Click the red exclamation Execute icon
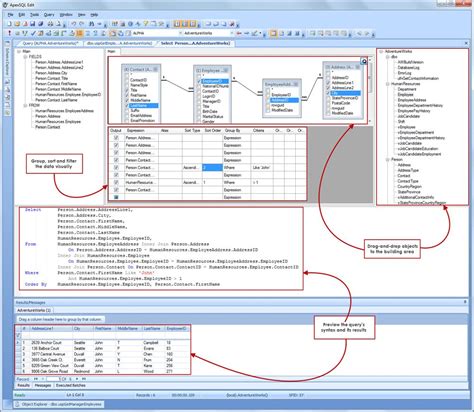Viewport: 474px width, 412px height. point(9,33)
